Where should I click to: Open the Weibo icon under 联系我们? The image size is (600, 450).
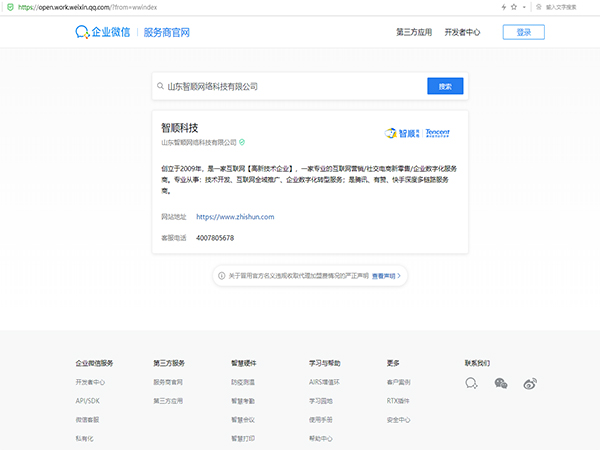point(530,383)
